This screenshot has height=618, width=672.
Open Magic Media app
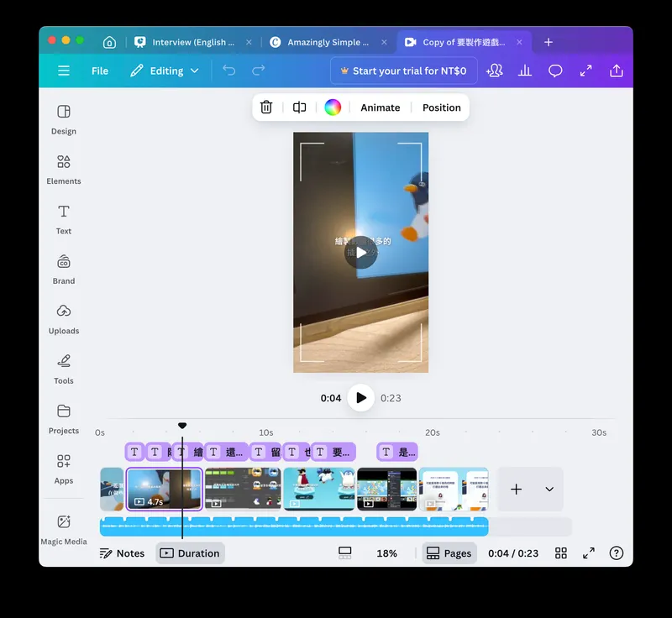point(64,530)
